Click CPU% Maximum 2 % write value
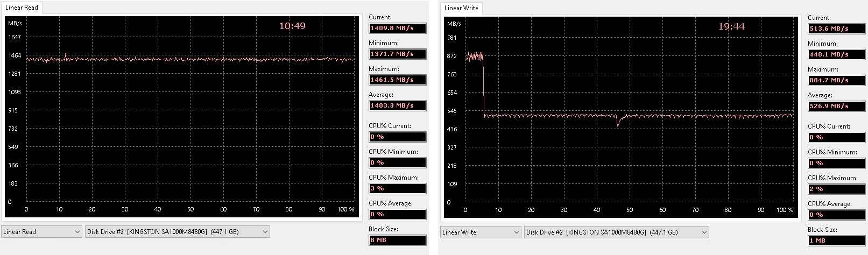This screenshot has height=255, width=868. [x=836, y=189]
